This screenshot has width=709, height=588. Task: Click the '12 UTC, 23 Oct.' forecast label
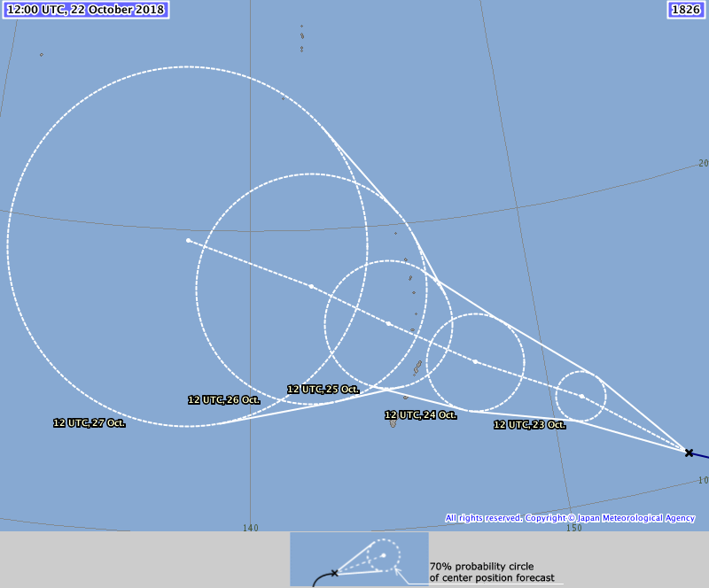tap(529, 425)
